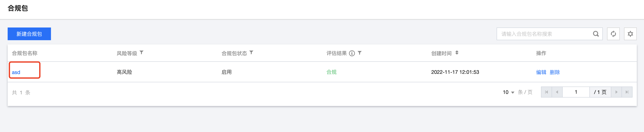Image resolution: width=644 pixels, height=132 pixels.
Task: Sort by 创建时间 column
Action: [457, 52]
